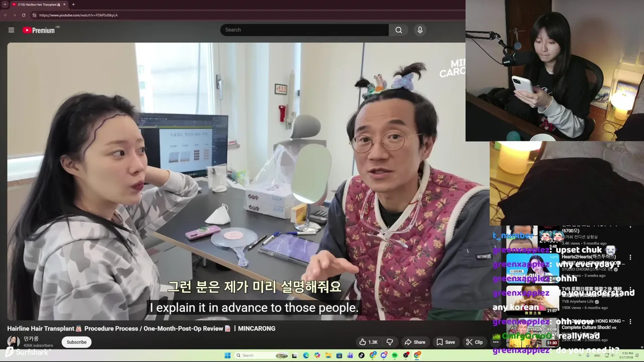Screen dimensions: 644x362
Task: Open the YouTube hamburger guide menu
Action: point(11,30)
